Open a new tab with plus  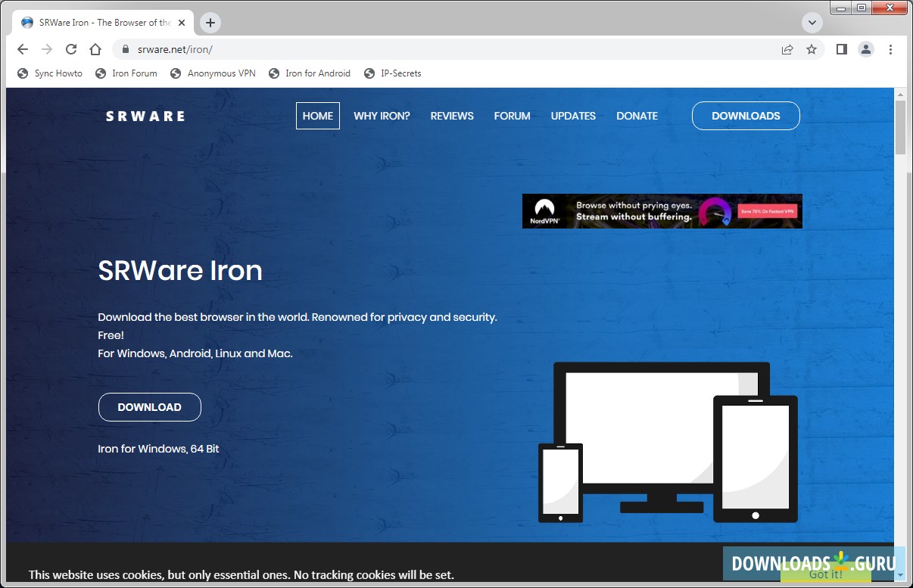(x=210, y=23)
